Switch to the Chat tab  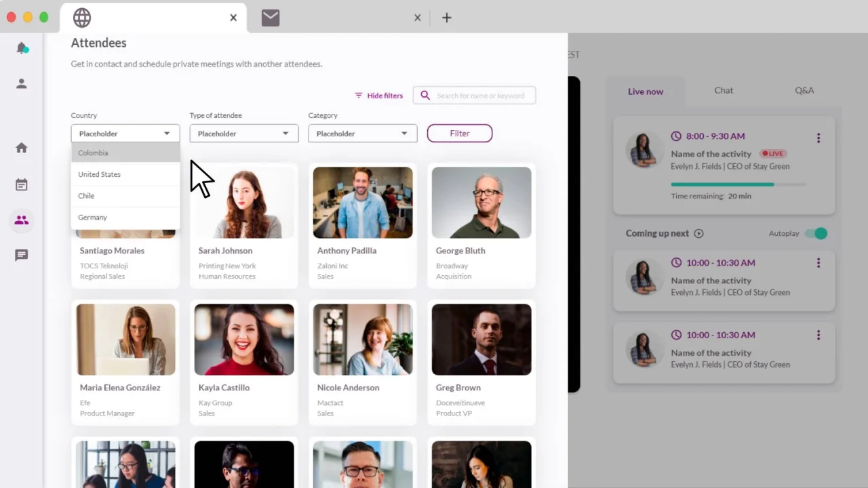pyautogui.click(x=724, y=90)
